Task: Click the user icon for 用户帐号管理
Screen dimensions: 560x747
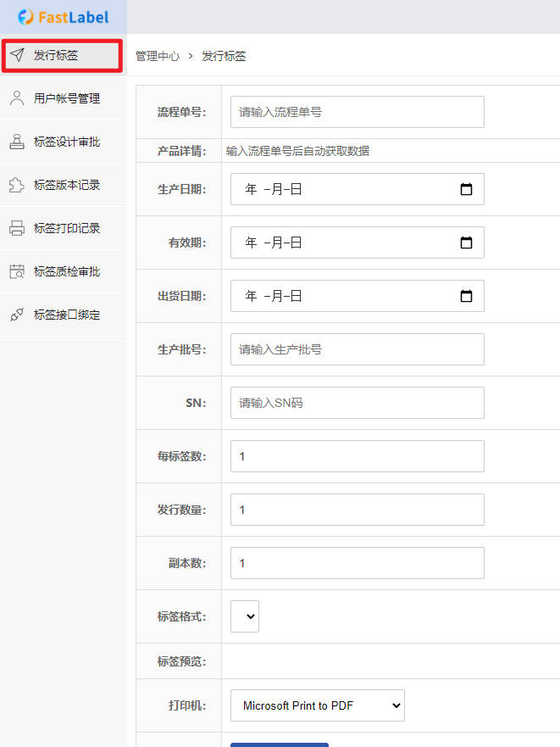Action: click(x=17, y=98)
